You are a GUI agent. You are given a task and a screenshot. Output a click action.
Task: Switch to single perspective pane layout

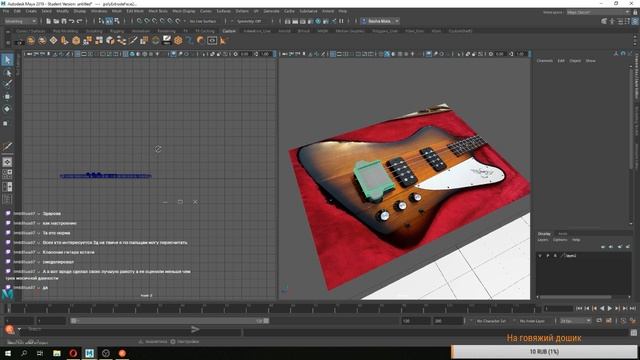[x=7, y=162]
